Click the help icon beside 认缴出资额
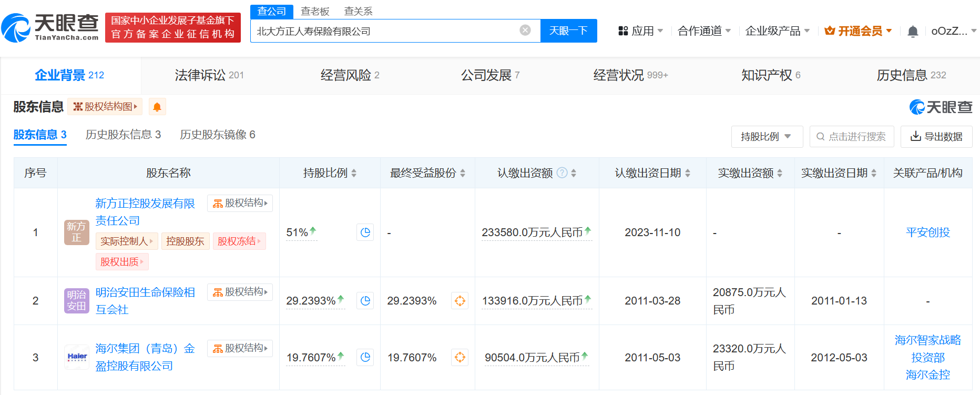 click(x=562, y=173)
